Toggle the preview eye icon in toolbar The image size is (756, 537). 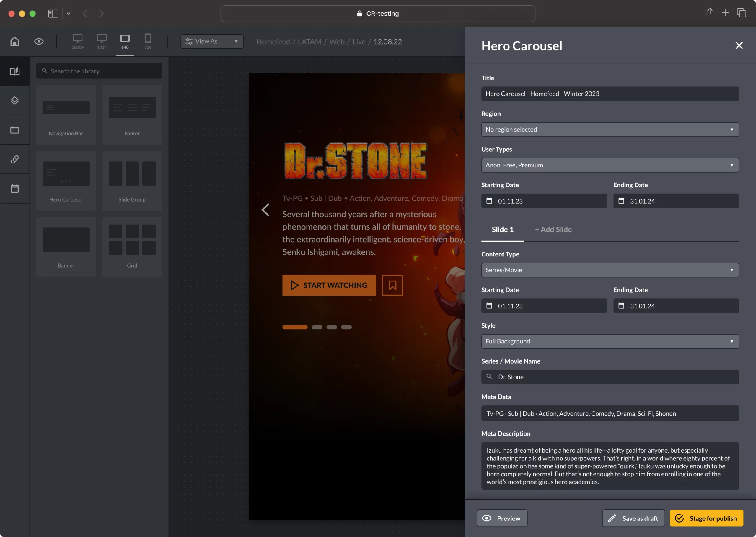click(x=39, y=42)
